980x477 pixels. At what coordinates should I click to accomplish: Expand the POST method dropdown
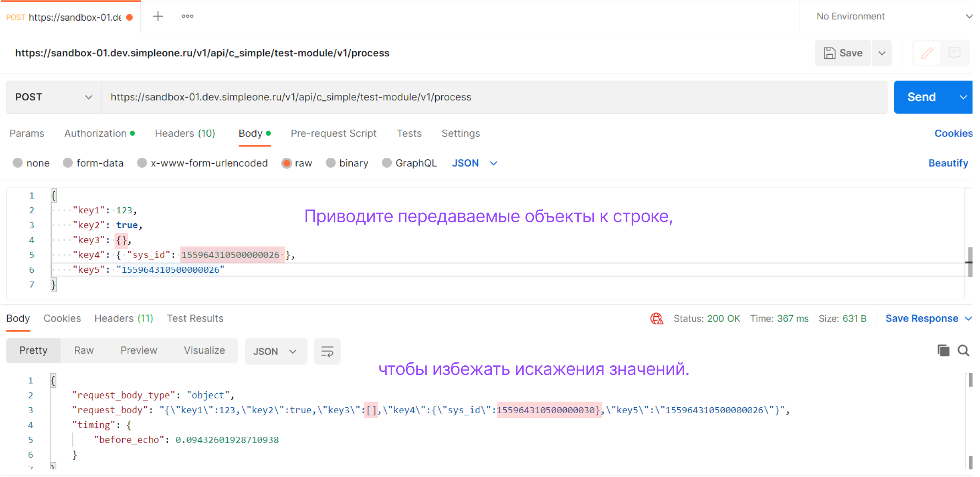53,97
